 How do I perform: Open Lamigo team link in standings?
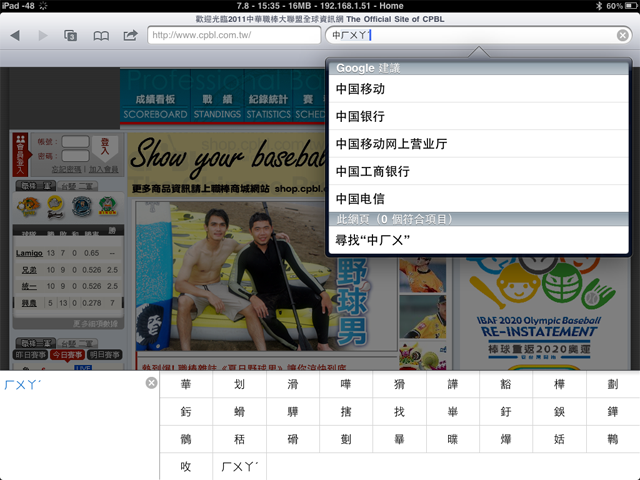pyautogui.click(x=29, y=253)
